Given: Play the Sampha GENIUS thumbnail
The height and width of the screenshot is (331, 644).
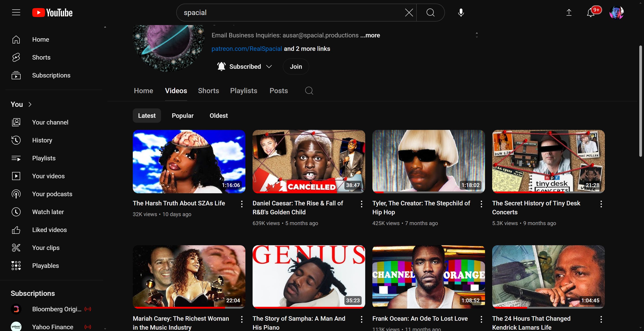Looking at the screenshot, I should 309,277.
